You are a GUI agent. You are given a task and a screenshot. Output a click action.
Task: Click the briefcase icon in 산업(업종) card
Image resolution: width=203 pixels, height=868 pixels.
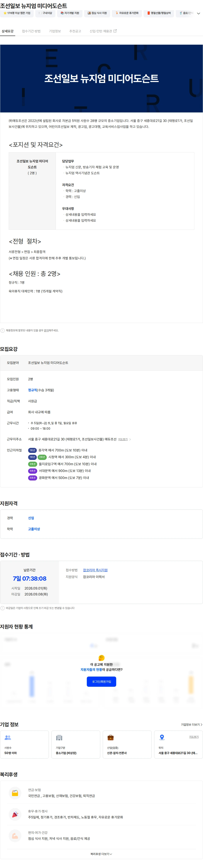tap(110, 738)
